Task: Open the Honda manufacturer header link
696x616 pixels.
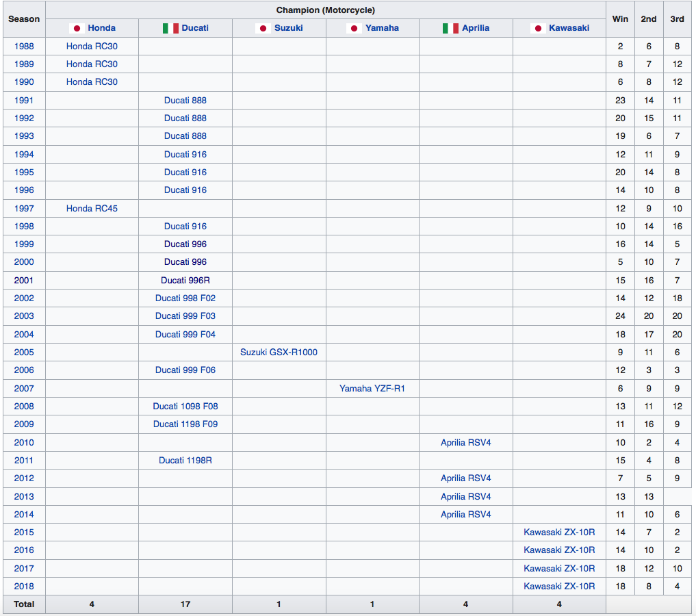Action: [101, 28]
